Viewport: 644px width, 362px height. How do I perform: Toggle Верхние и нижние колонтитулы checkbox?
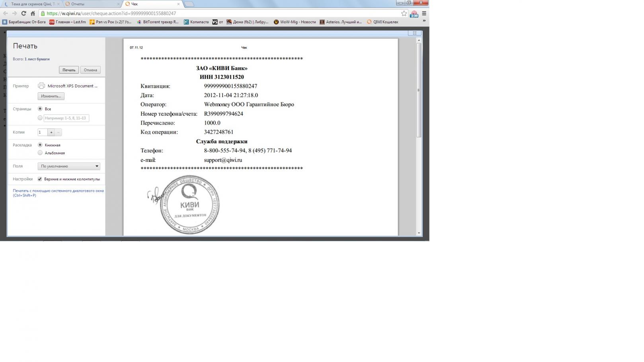(40, 179)
